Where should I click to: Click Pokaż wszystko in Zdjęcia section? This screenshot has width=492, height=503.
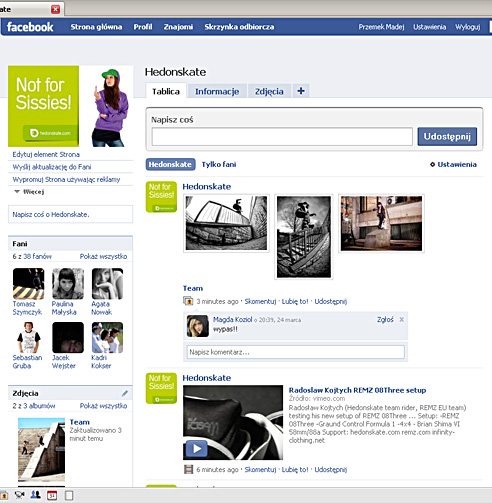pos(103,406)
